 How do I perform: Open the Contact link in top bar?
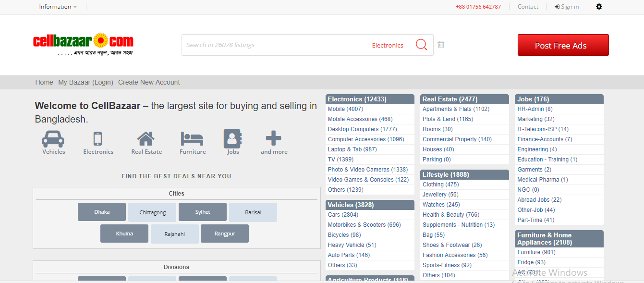pos(528,7)
